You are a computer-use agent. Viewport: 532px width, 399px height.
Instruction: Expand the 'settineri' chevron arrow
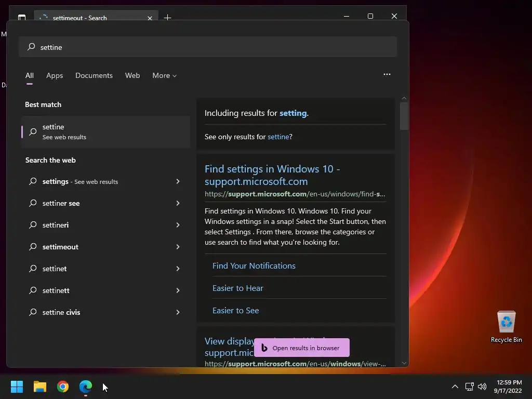tap(178, 225)
